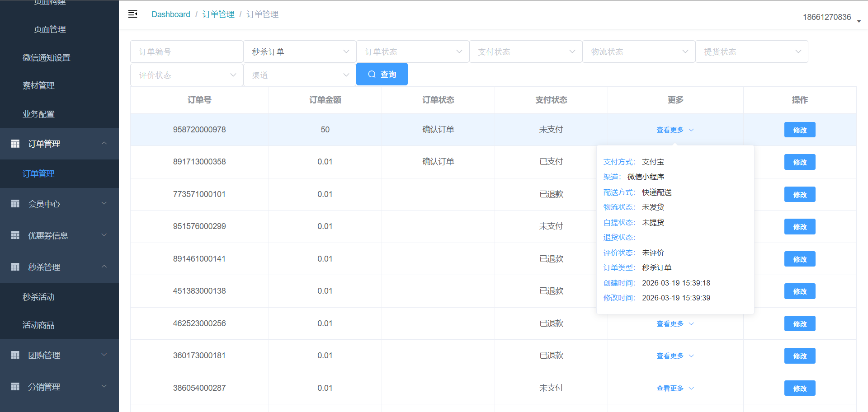
Task: Click the grid icon beside 订单管理
Action: click(x=15, y=144)
